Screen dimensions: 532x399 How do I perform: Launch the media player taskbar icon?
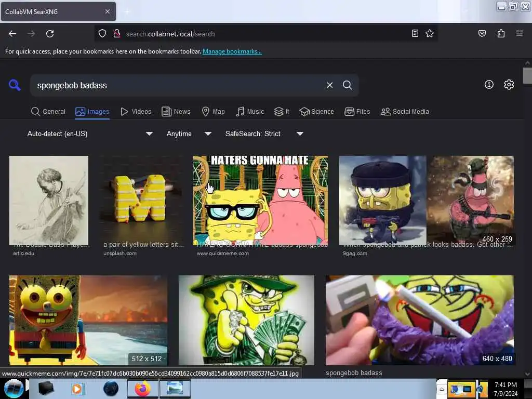[77, 389]
